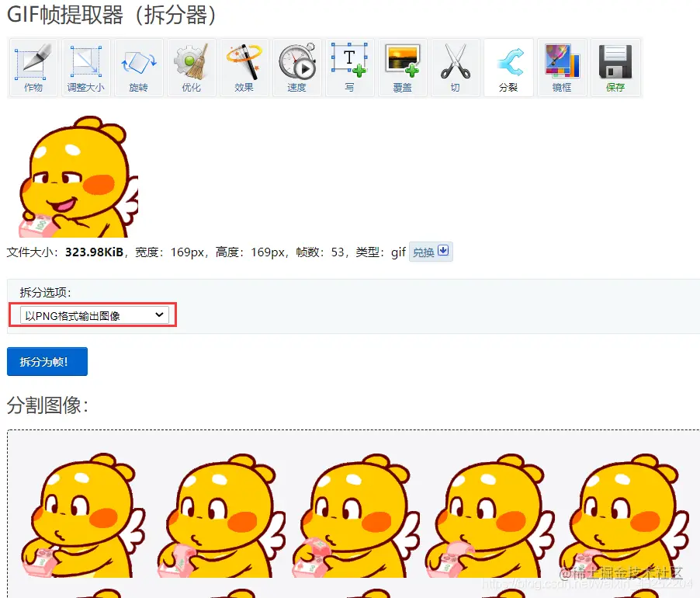Open the speed (速度) tool

(x=297, y=68)
